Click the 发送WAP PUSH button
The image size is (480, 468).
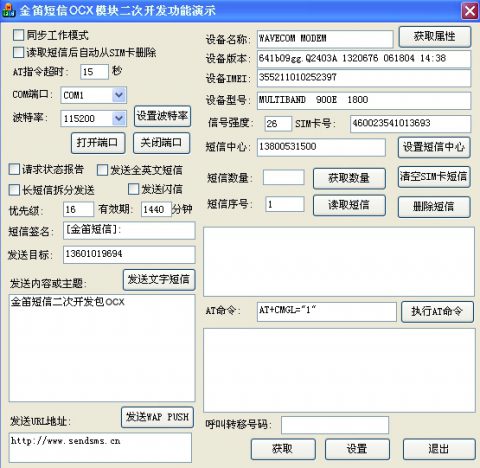coord(157,417)
